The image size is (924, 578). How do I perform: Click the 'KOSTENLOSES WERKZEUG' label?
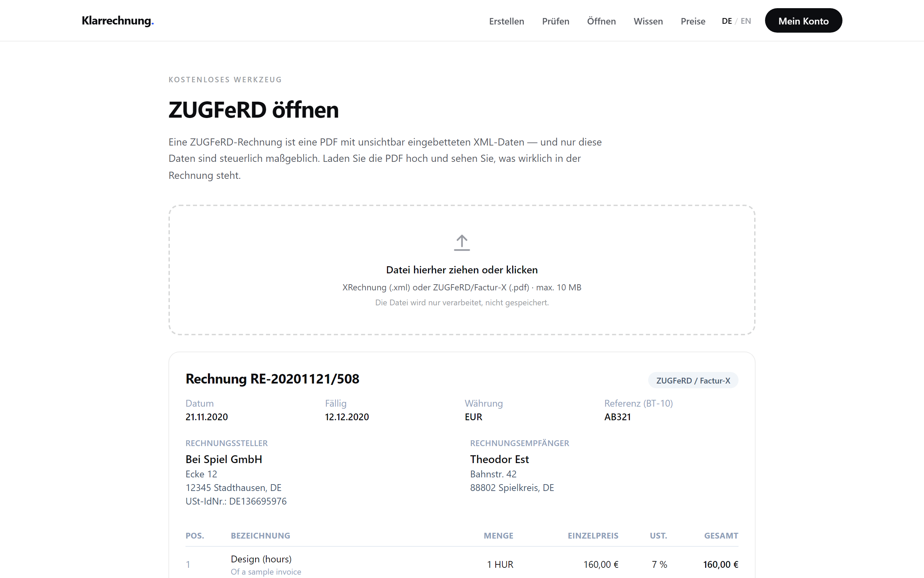click(225, 80)
